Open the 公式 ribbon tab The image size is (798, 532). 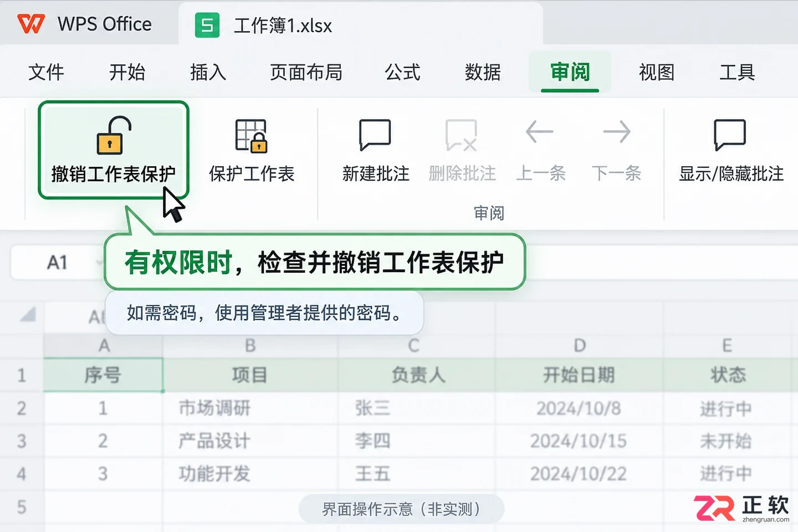[x=403, y=72]
